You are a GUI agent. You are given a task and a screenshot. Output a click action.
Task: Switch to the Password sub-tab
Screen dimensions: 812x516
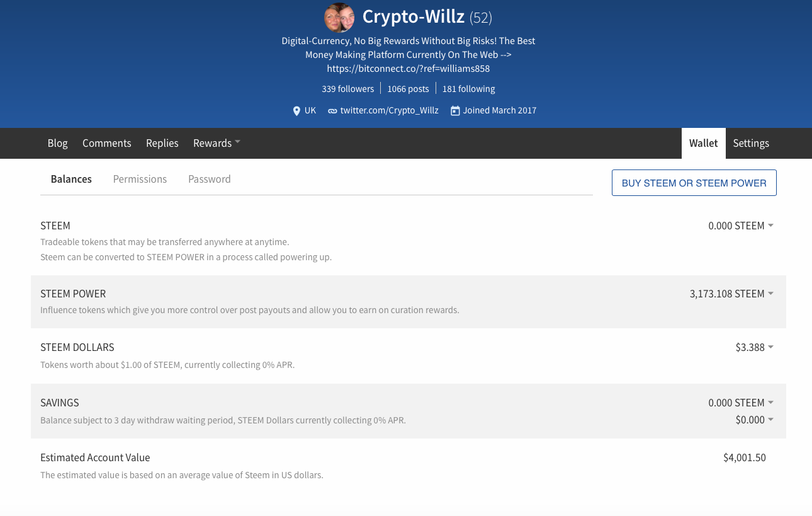210,179
